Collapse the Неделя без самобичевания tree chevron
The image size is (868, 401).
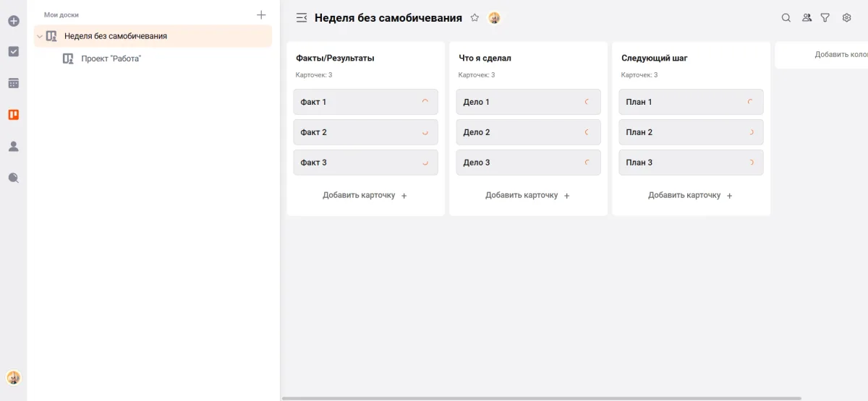(40, 36)
